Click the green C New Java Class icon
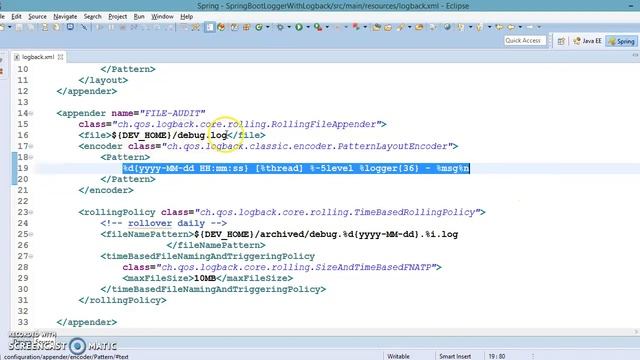Screen dimensions: 640x360 coord(259,27)
